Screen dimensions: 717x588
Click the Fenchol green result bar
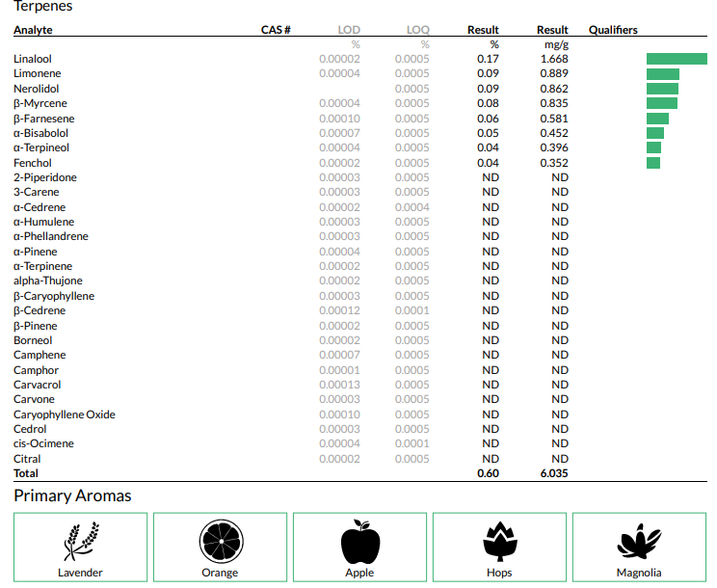coord(653,163)
